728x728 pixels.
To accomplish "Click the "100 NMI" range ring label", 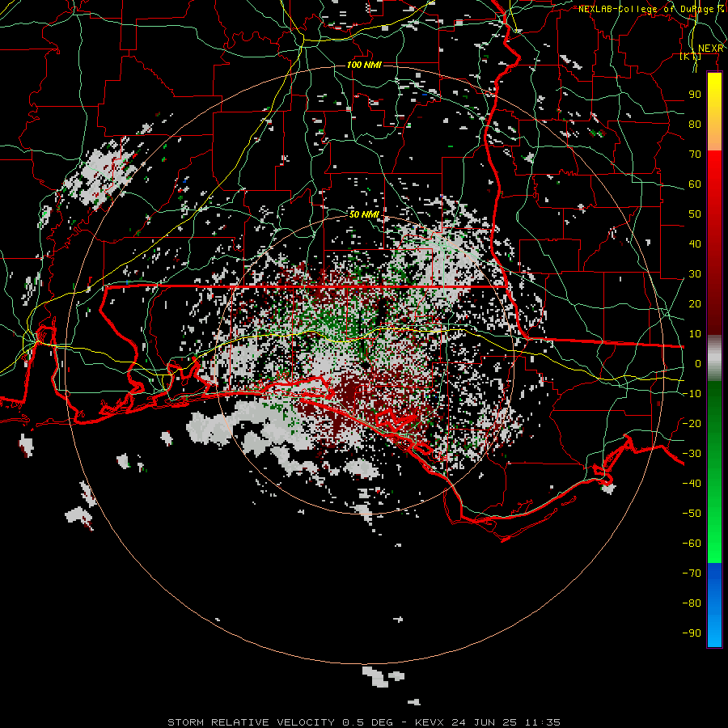I will (x=364, y=65).
